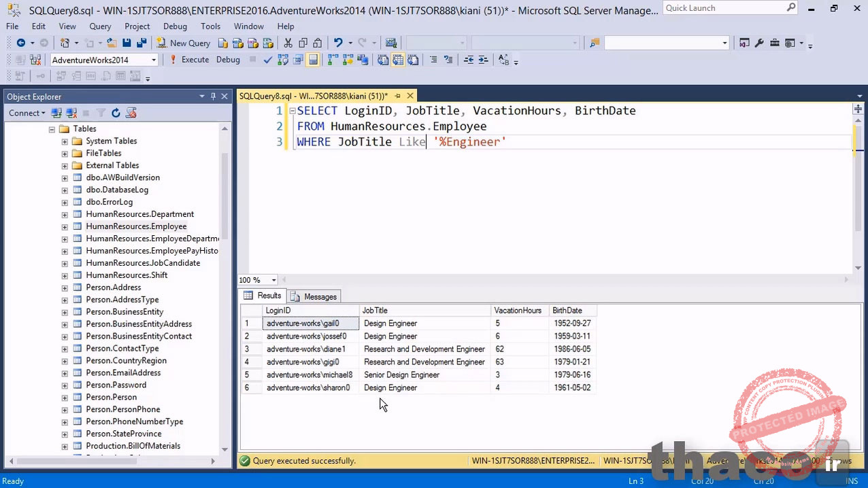Toggle Include Actual Execution Plan
This screenshot has height=488, width=868.
[x=333, y=60]
